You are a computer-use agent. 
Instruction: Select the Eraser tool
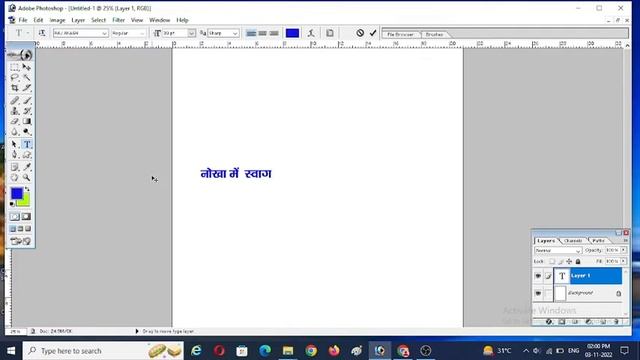click(15, 121)
